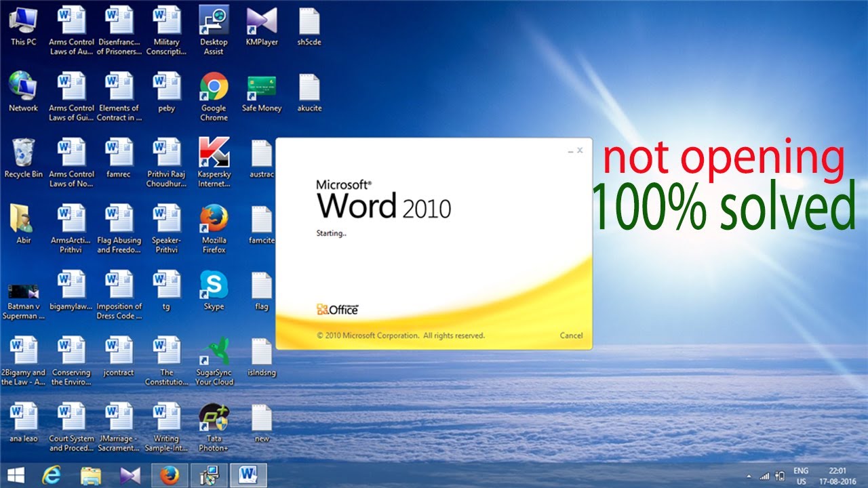Select the 'flag' file on desktop

click(x=262, y=291)
